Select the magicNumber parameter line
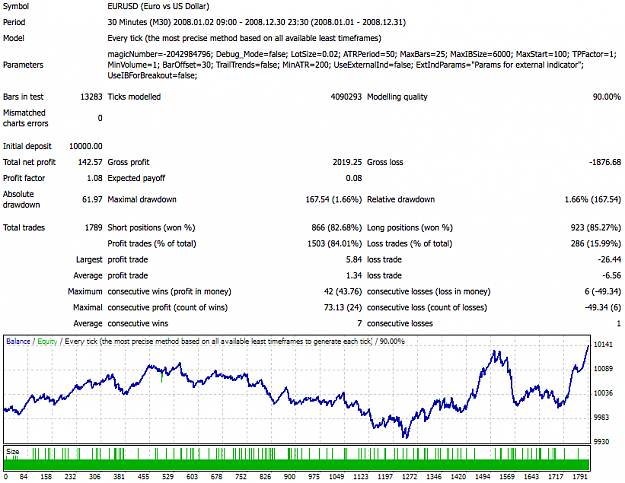 tap(362, 54)
